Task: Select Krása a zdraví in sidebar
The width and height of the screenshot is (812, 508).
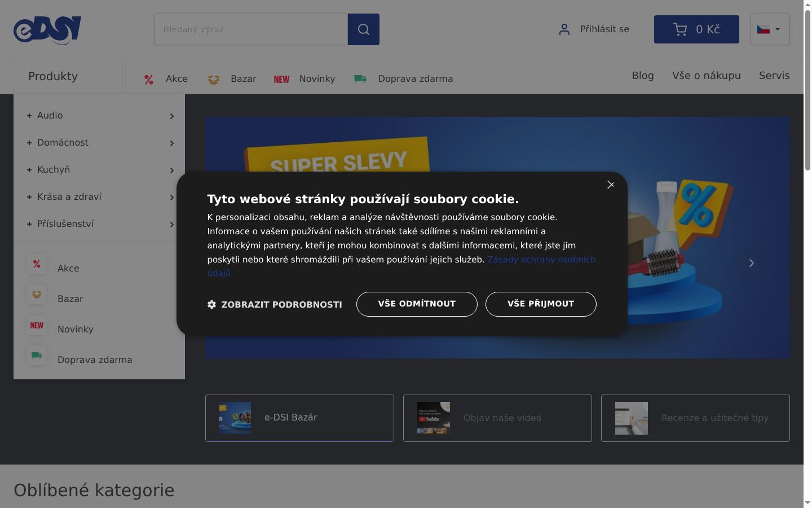Action: click(x=69, y=196)
